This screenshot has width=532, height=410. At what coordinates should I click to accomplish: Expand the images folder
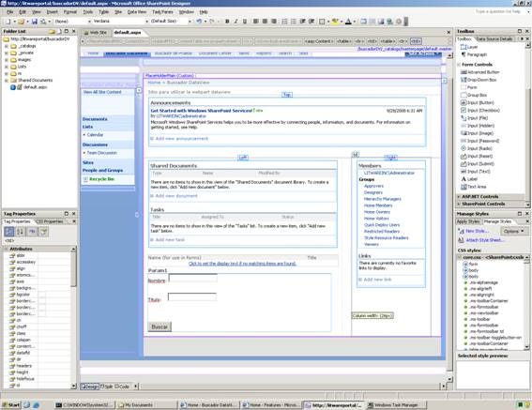pos(7,60)
